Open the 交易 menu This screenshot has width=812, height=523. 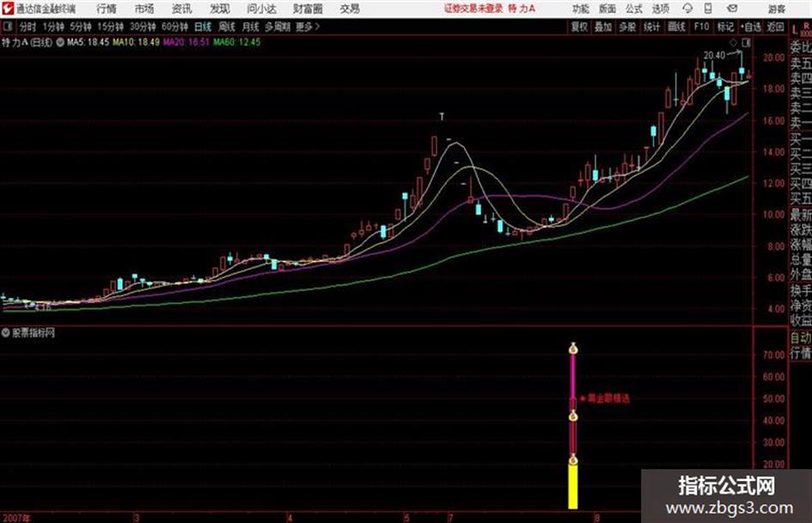click(350, 9)
